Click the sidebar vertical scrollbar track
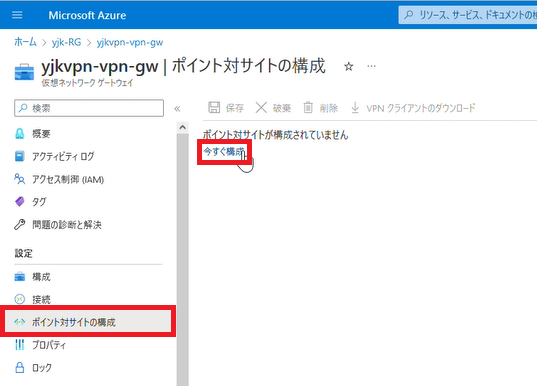 pyautogui.click(x=183, y=260)
